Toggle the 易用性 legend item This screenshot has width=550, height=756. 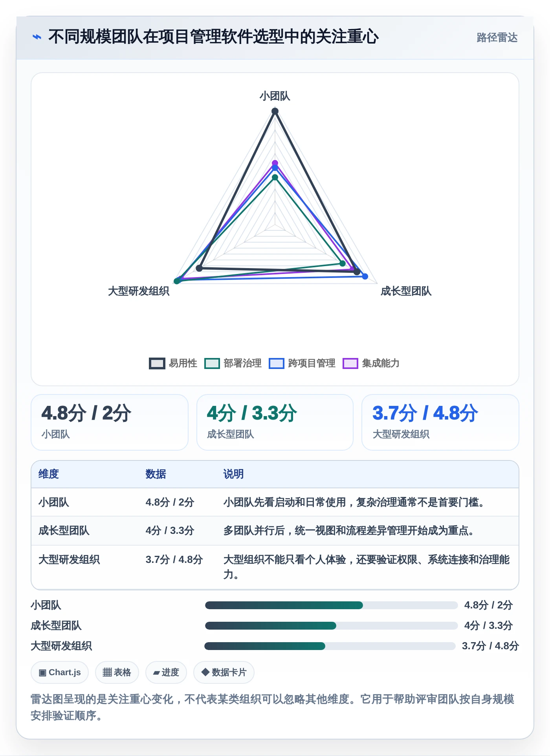coord(173,363)
